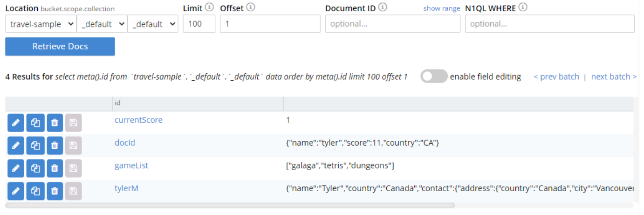Click the 4 Results query text
Image resolution: width=644 pixels, height=215 pixels.
pyautogui.click(x=206, y=76)
